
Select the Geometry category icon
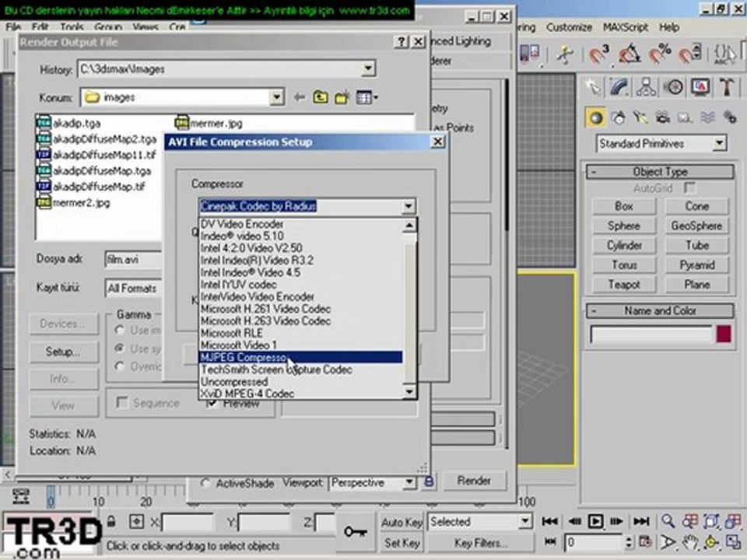point(596,118)
